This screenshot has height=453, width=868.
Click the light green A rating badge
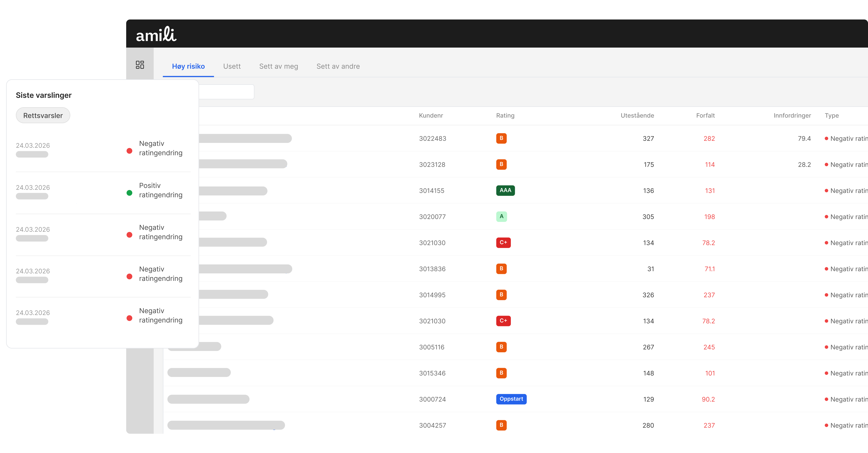pos(501,216)
